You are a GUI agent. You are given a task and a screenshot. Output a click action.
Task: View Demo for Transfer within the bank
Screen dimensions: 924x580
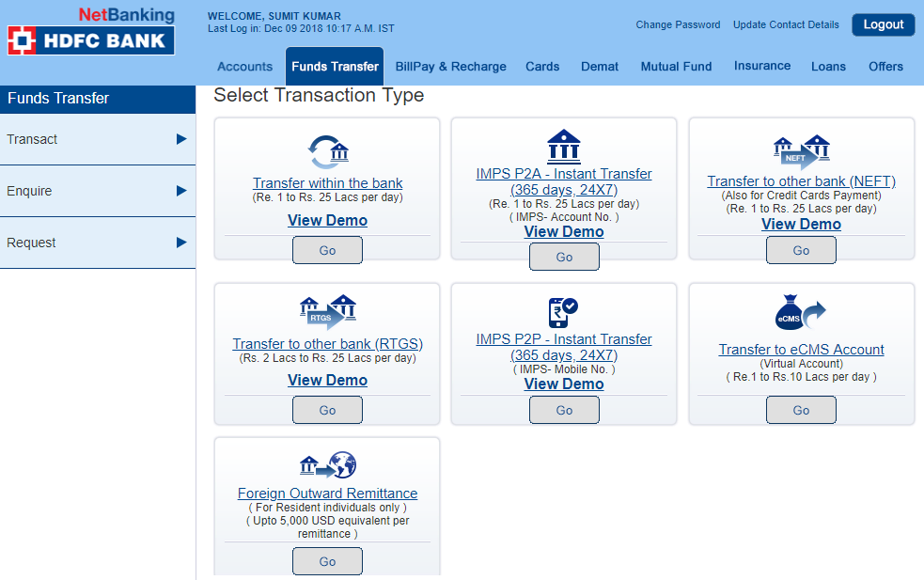pos(328,221)
